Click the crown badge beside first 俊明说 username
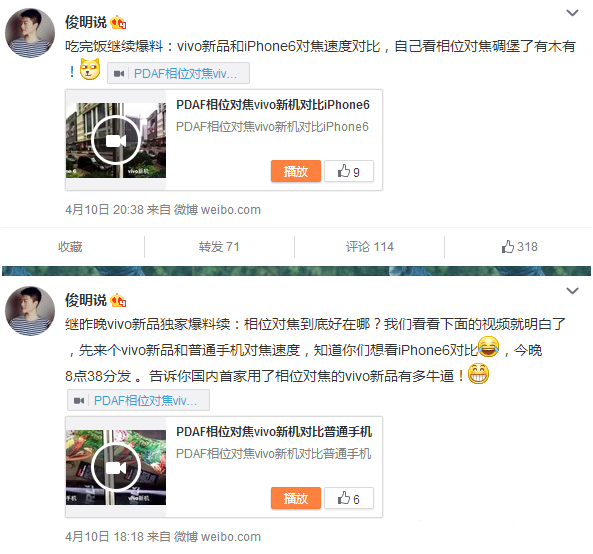 [118, 23]
